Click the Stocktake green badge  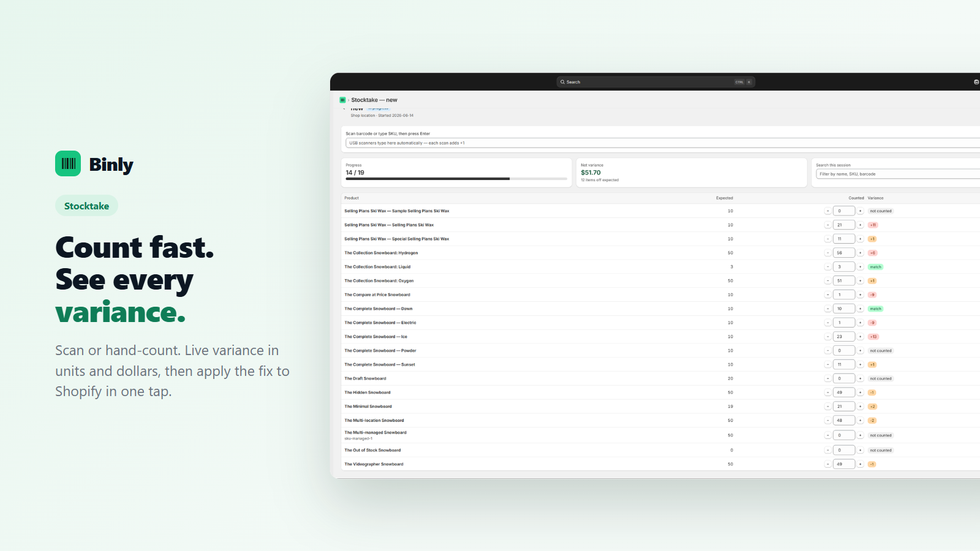pyautogui.click(x=86, y=206)
